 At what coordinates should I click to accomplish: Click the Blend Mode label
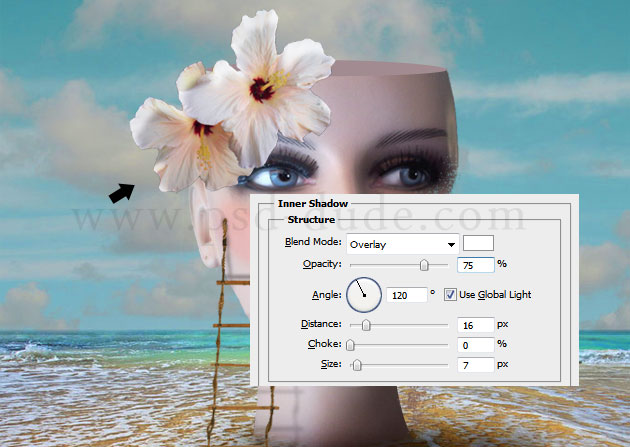point(313,242)
